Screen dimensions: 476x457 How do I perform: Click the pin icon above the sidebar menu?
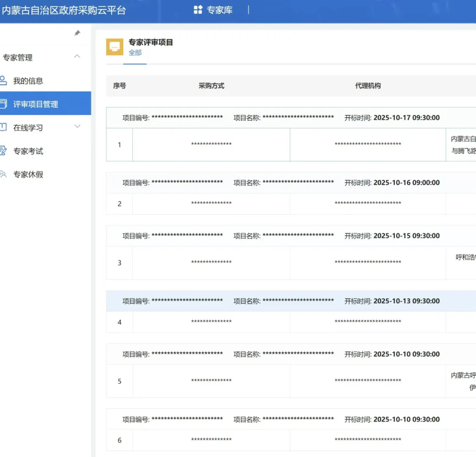[77, 33]
